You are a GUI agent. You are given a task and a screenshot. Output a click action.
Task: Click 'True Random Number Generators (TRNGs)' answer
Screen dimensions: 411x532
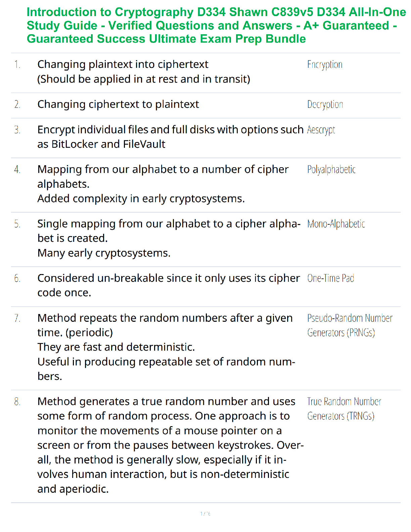coord(344,409)
